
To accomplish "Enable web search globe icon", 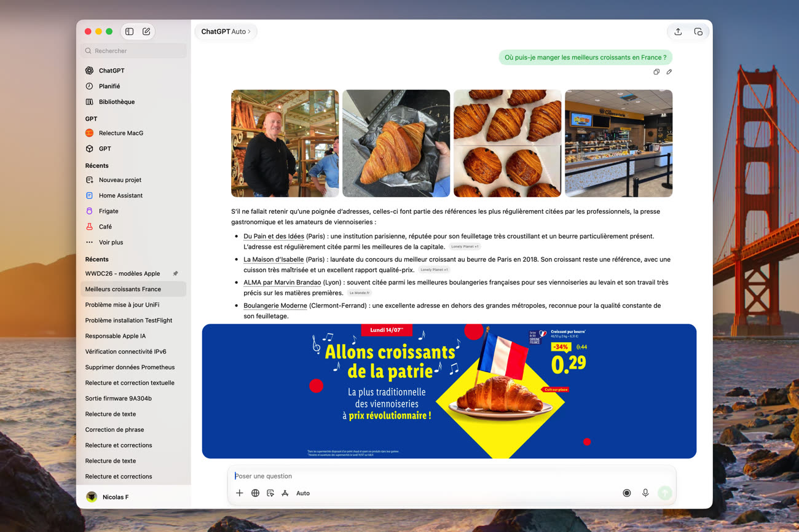I will (255, 493).
